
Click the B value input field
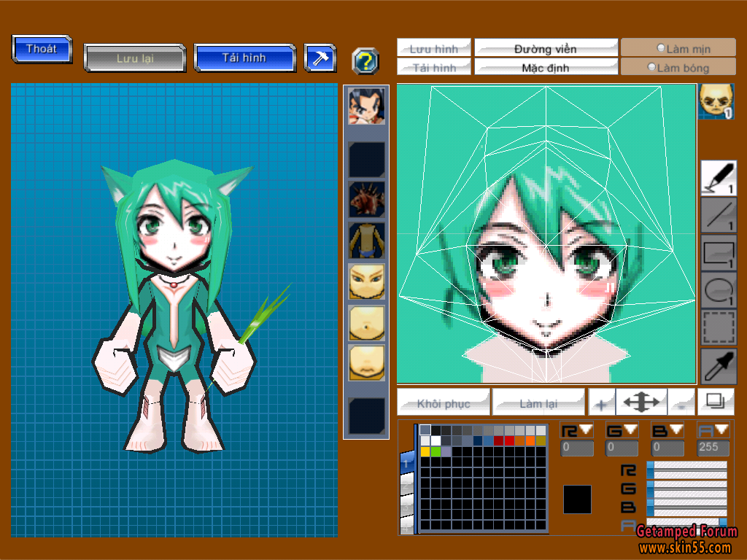[x=667, y=448]
